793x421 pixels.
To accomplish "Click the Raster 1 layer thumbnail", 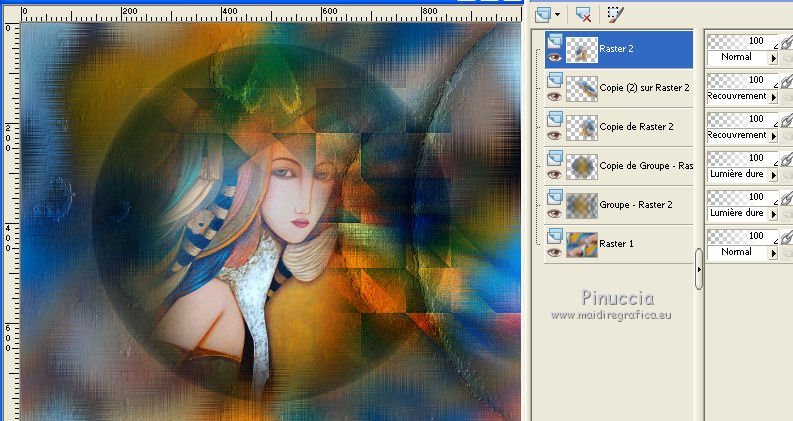I will [582, 244].
